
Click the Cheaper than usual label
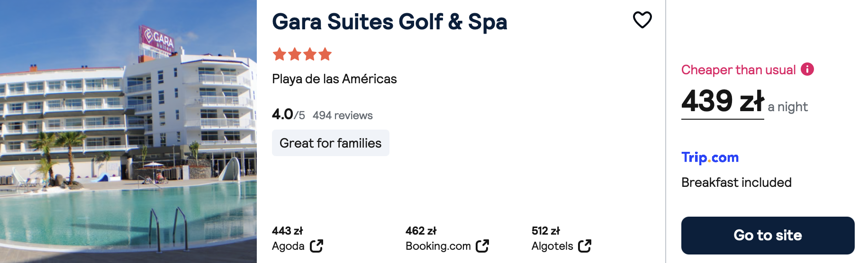click(738, 70)
